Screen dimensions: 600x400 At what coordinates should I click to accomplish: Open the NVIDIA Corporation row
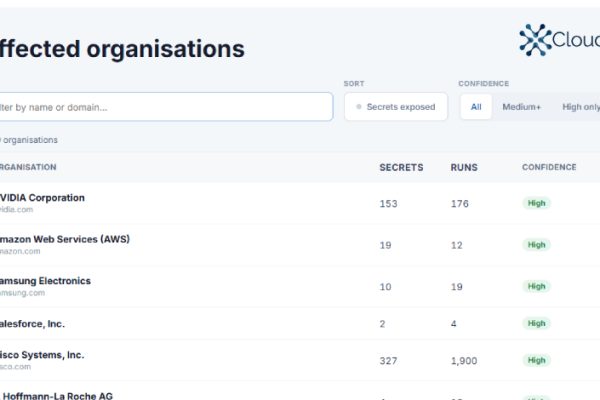point(300,203)
